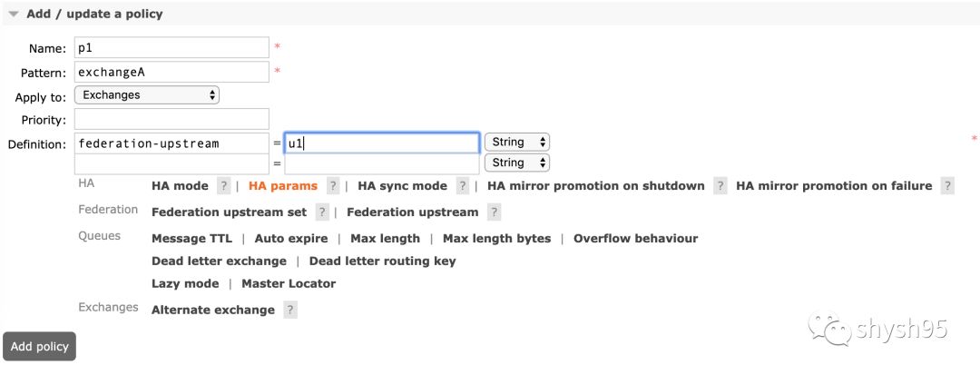
Task: Select the Lazy mode definition shortcut
Action: click(x=185, y=283)
